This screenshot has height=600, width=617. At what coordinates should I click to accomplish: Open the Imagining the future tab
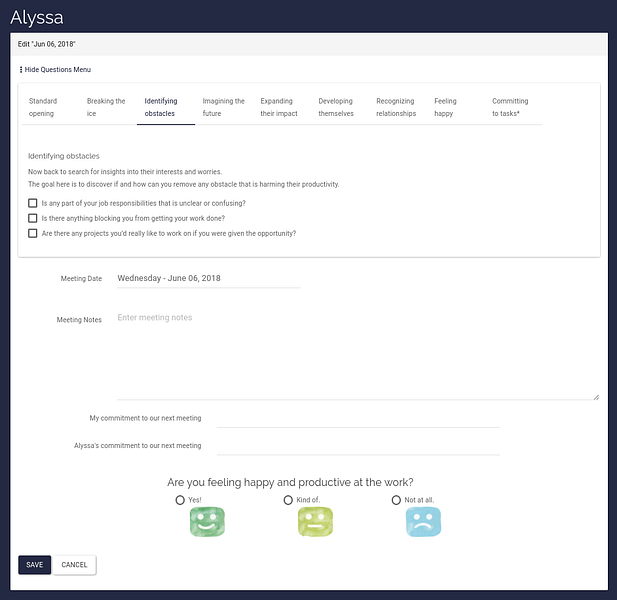point(224,107)
